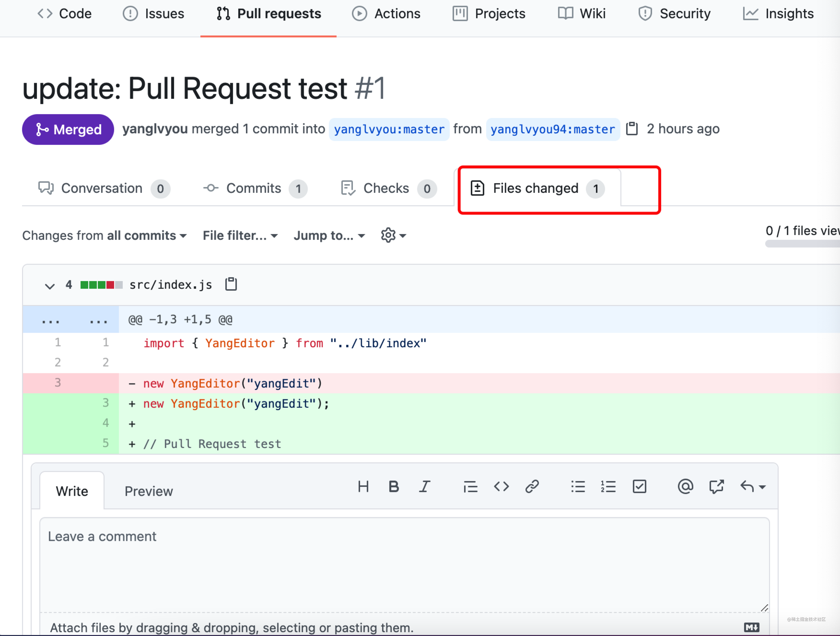
Task: Click the '2 hours ago' timestamp
Action: 683,129
